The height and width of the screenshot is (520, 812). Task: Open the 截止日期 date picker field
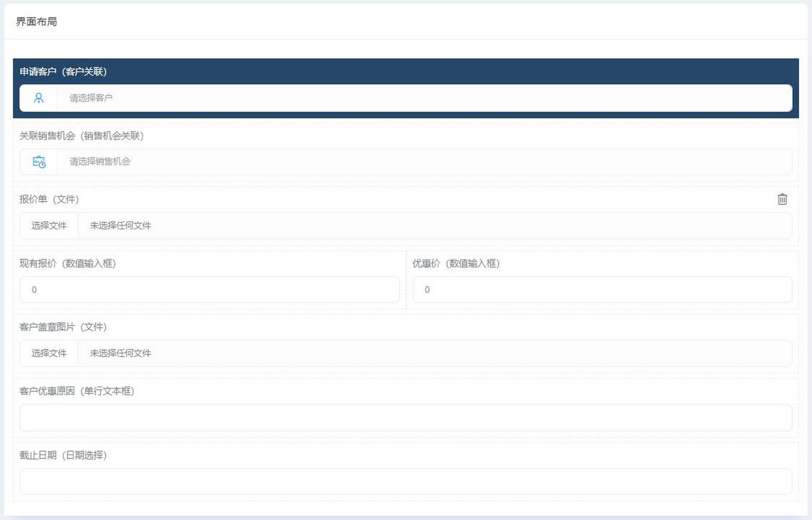pos(406,481)
